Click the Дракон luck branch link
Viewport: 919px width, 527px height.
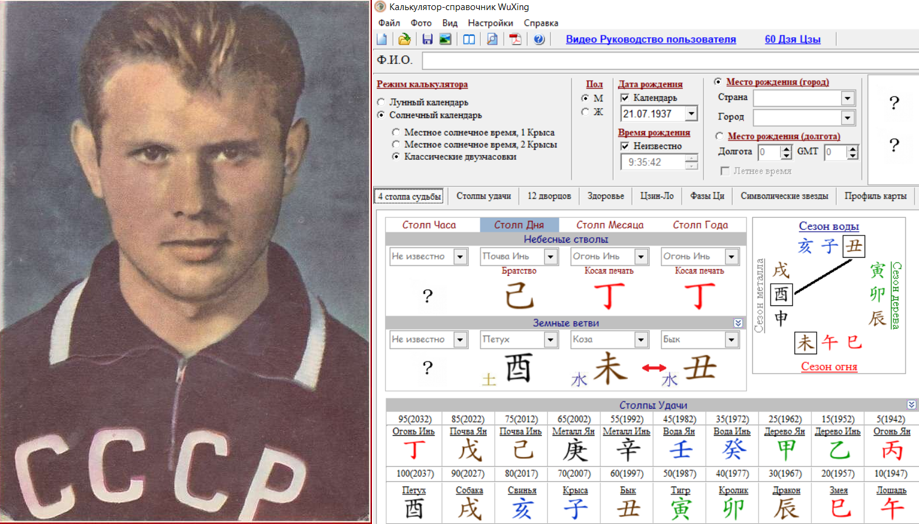pyautogui.click(x=786, y=490)
